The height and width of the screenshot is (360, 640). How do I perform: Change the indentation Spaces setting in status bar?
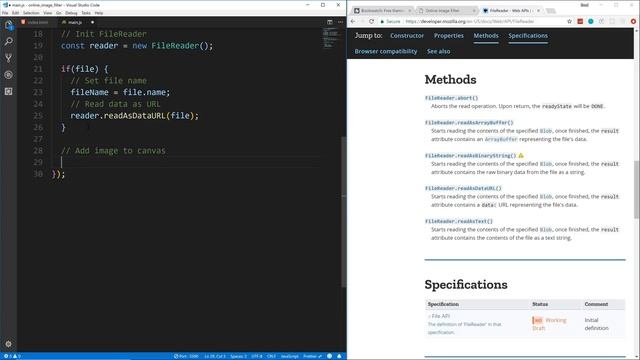tap(238, 356)
